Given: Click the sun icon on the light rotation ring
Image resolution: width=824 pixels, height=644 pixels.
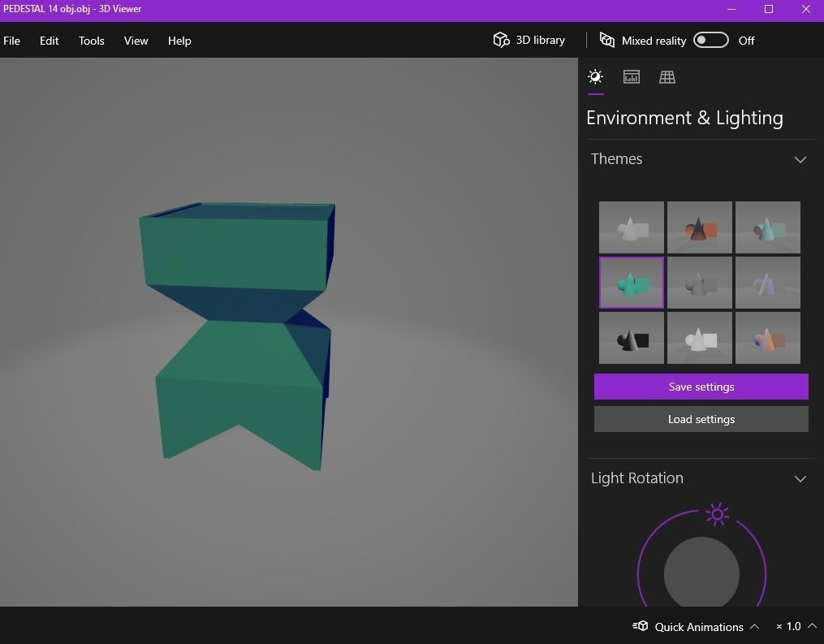Looking at the screenshot, I should (717, 514).
